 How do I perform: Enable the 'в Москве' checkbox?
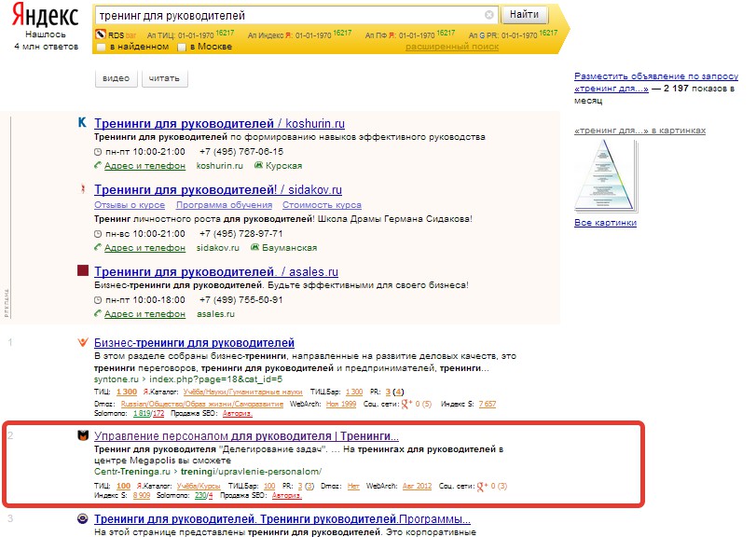(182, 48)
